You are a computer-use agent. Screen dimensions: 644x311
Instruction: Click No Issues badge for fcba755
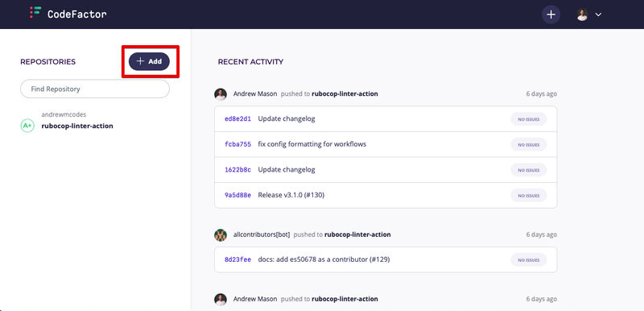[x=529, y=144]
